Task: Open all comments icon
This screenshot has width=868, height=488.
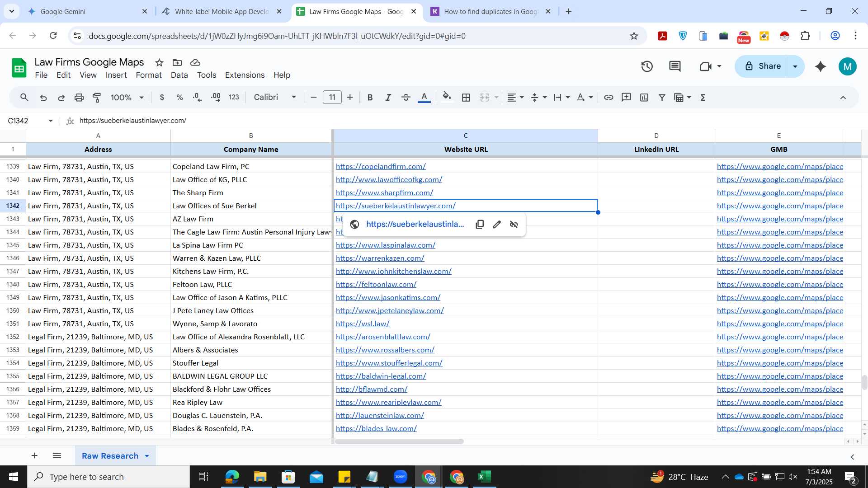Action: pos(675,66)
